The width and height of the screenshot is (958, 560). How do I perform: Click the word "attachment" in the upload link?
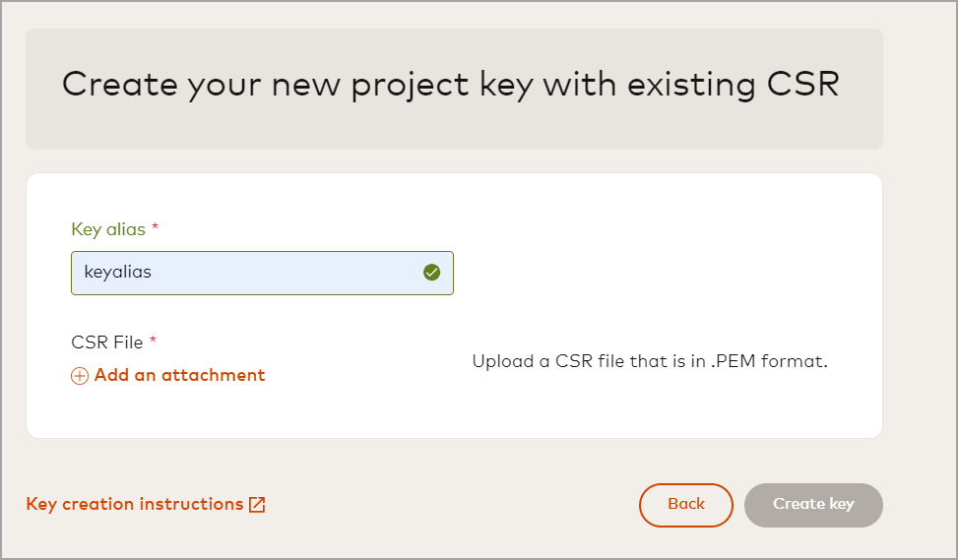click(213, 375)
